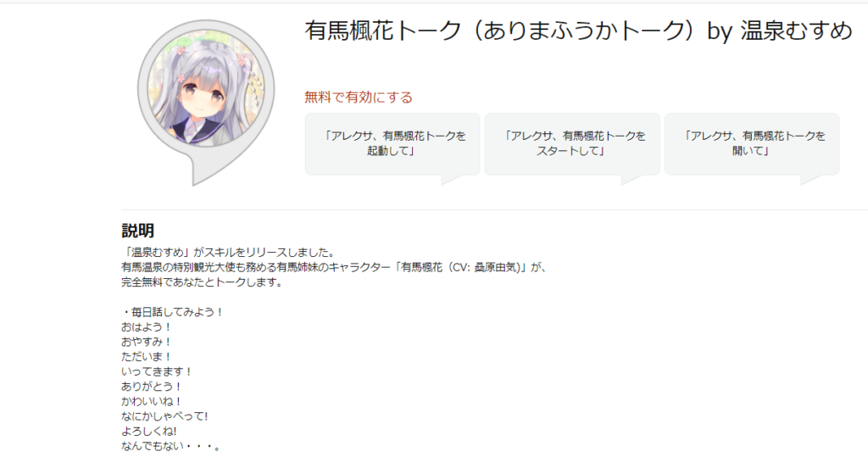This screenshot has height=457, width=868.
Task: Click the ・毎日話してみよう！ bullet line
Action: [173, 312]
